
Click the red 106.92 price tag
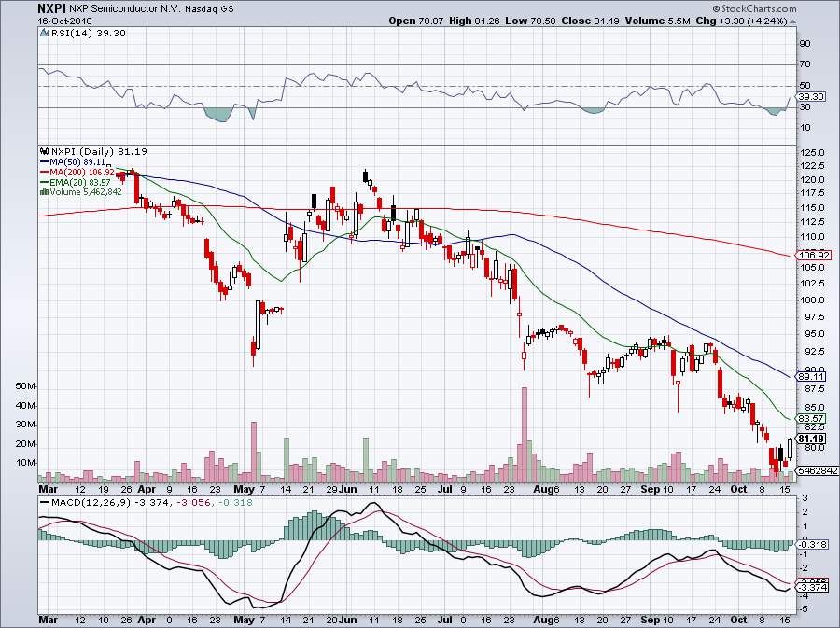[x=814, y=255]
